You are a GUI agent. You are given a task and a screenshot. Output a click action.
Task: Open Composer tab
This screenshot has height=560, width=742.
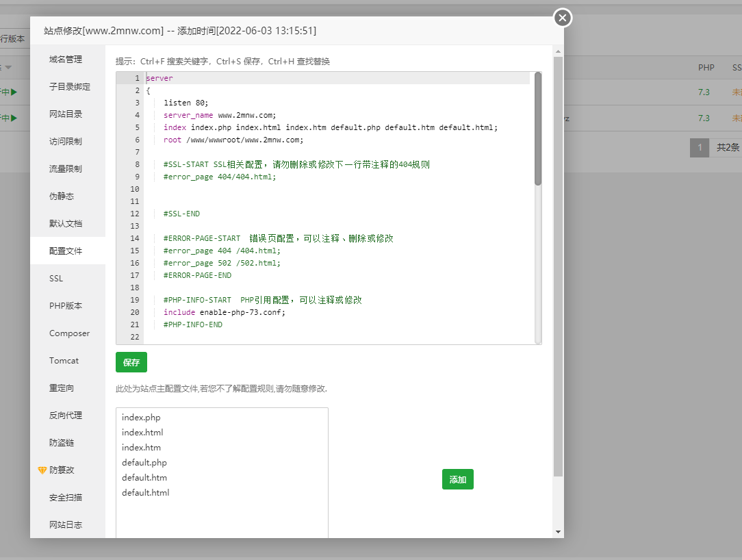point(68,333)
